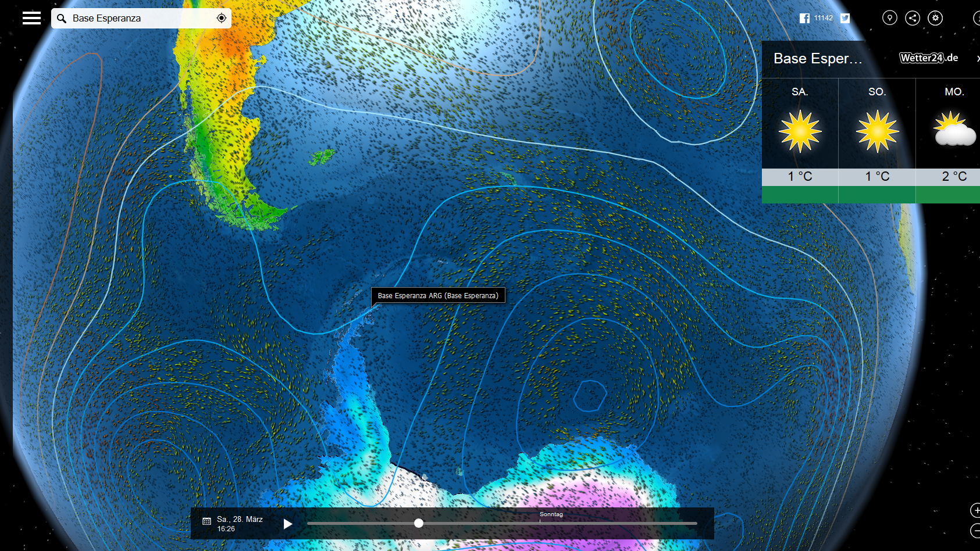Open the calendar date picker icon
980x551 pixels.
click(x=206, y=521)
